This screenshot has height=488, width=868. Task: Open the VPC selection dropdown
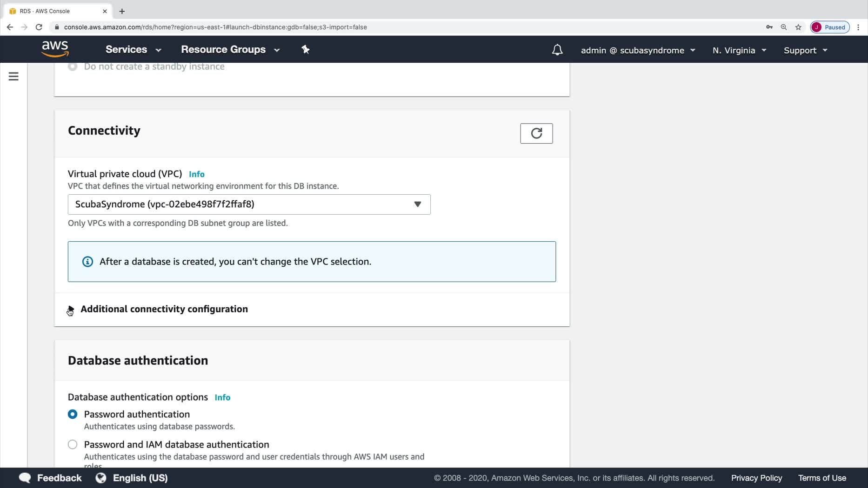(x=249, y=204)
